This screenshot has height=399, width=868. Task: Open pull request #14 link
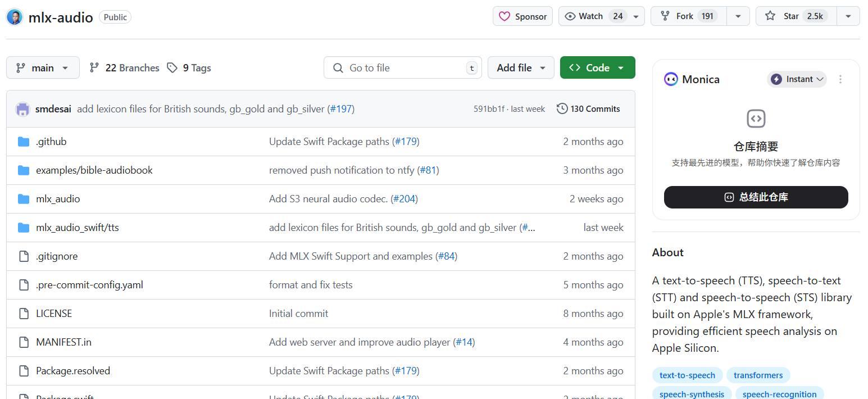(464, 342)
